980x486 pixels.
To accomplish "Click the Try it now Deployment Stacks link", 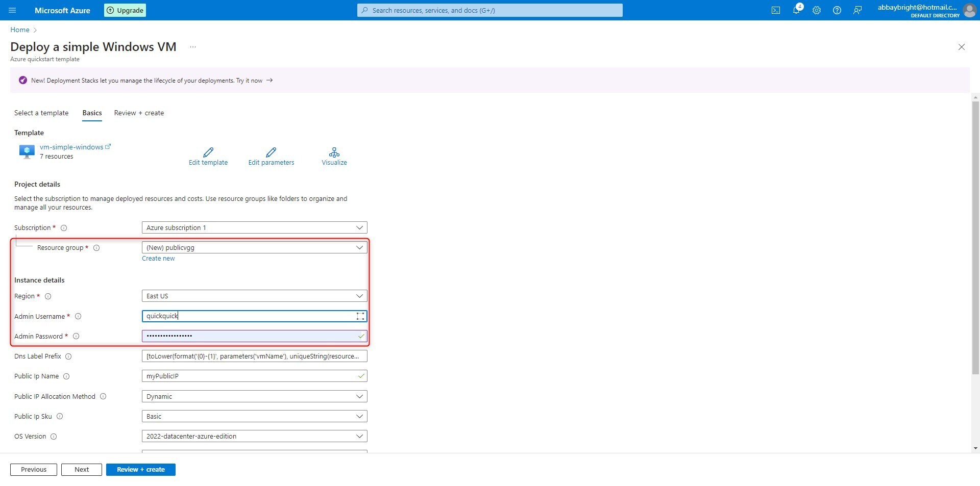I will point(254,81).
